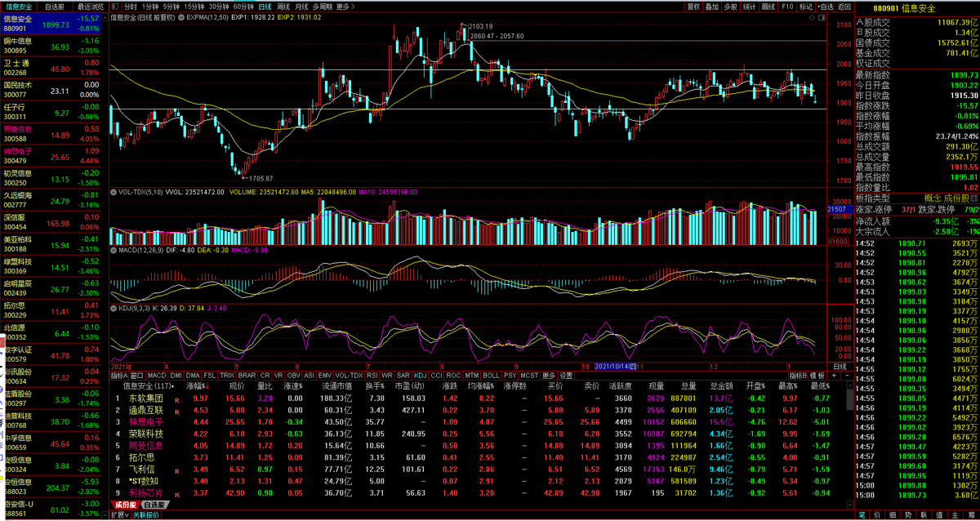980x521 pixels.
Task: Click the small box icon beside the VOL-TDX panel title
Action: pos(113,194)
